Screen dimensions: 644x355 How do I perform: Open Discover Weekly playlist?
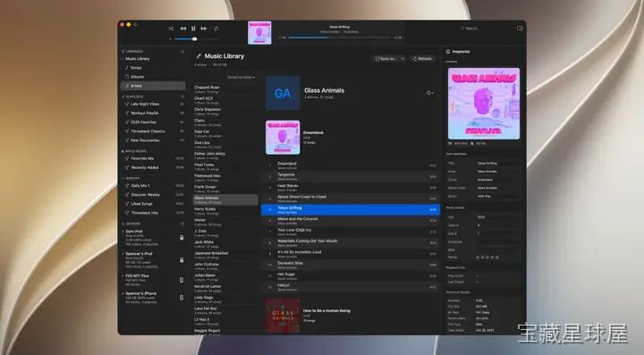tap(153, 195)
